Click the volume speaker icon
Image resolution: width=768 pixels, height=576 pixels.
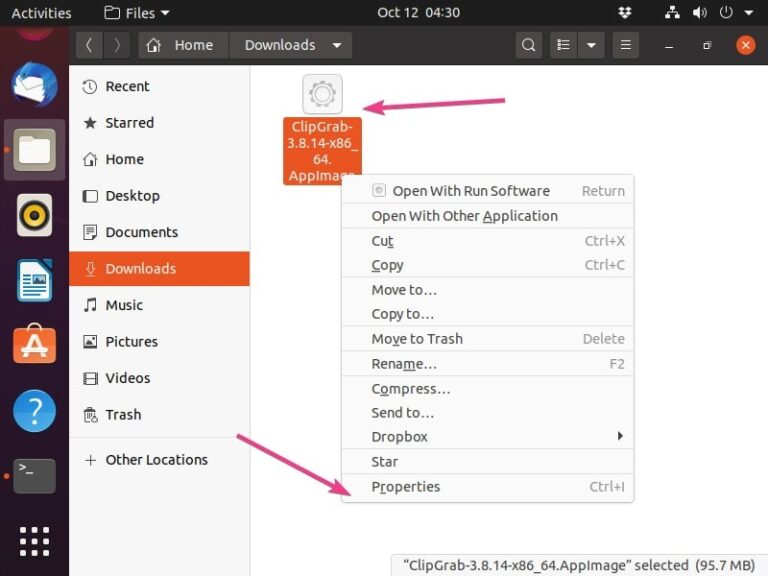tap(699, 13)
